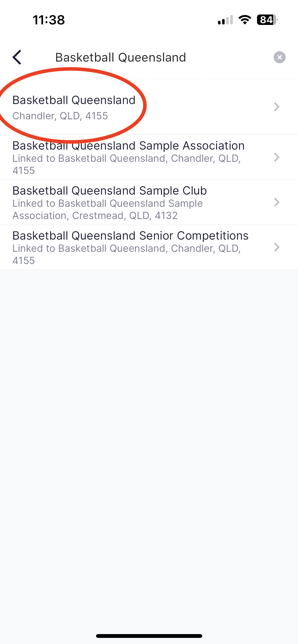298x644 pixels.
Task: Tap the Wi-Fi status icon
Action: coord(245,20)
